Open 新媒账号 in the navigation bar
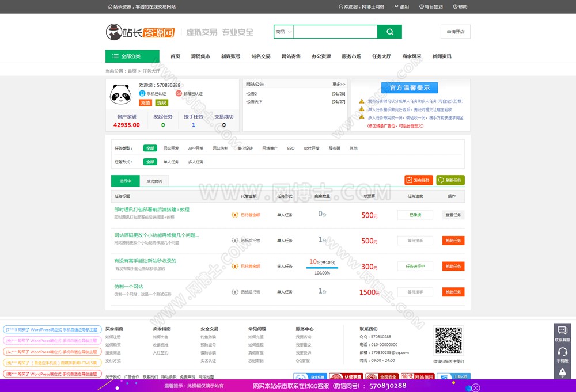 click(x=231, y=56)
